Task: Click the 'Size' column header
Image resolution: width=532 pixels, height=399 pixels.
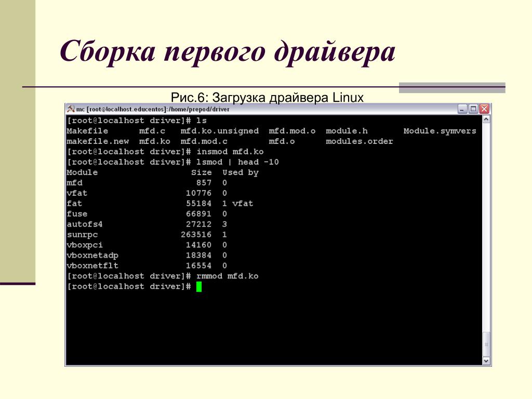Action: point(202,172)
